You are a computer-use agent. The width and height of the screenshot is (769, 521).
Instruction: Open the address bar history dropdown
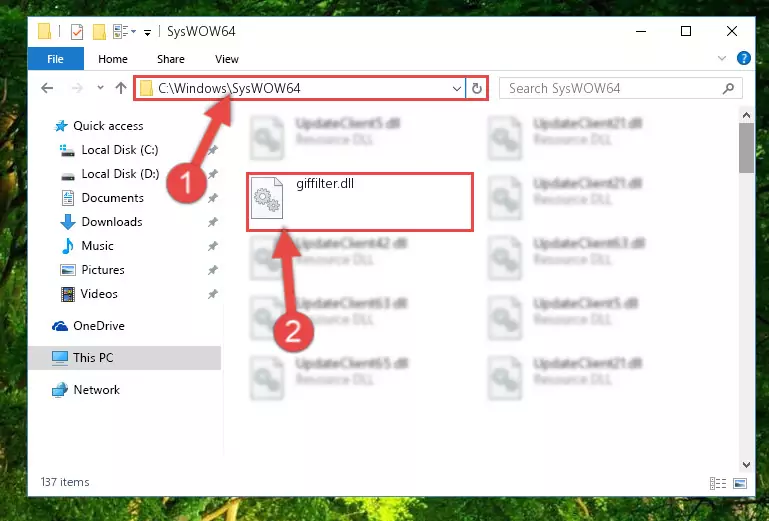[457, 89]
